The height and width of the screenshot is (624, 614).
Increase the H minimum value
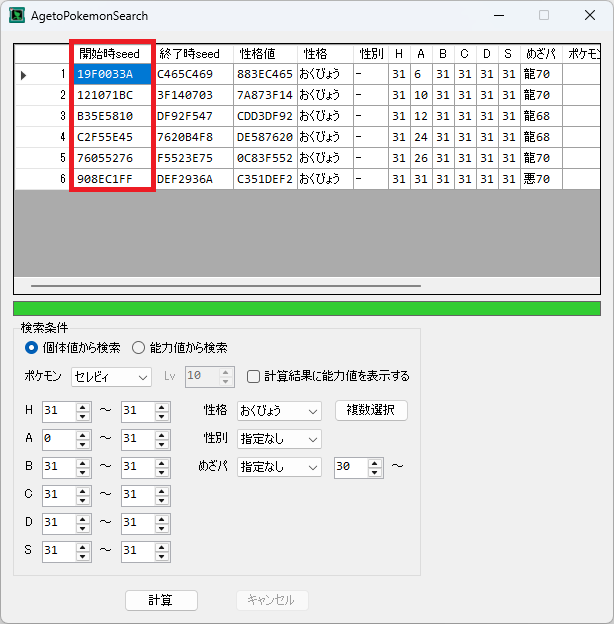(82, 407)
